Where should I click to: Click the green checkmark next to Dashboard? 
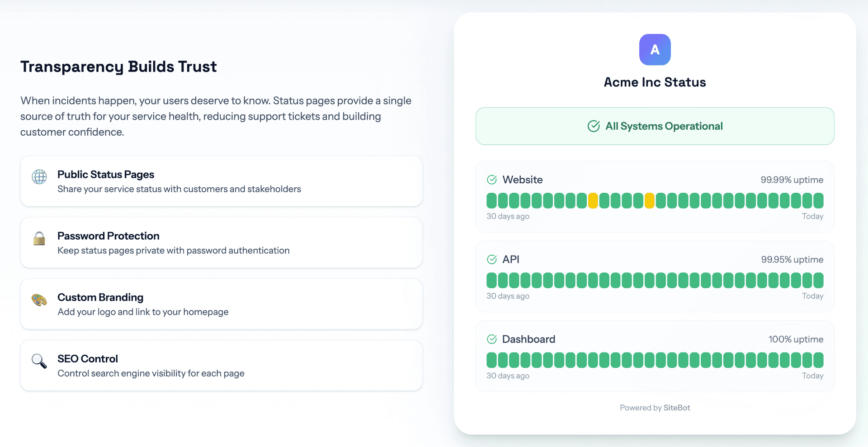pyautogui.click(x=492, y=339)
